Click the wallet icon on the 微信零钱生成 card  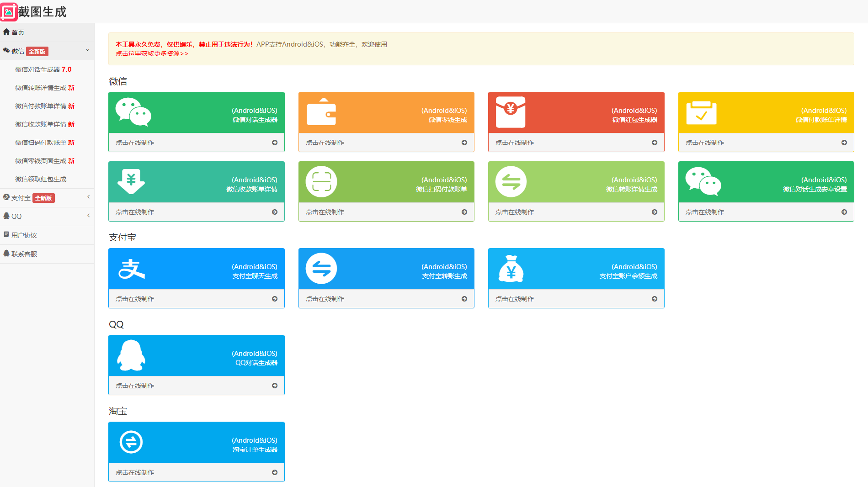(x=321, y=112)
